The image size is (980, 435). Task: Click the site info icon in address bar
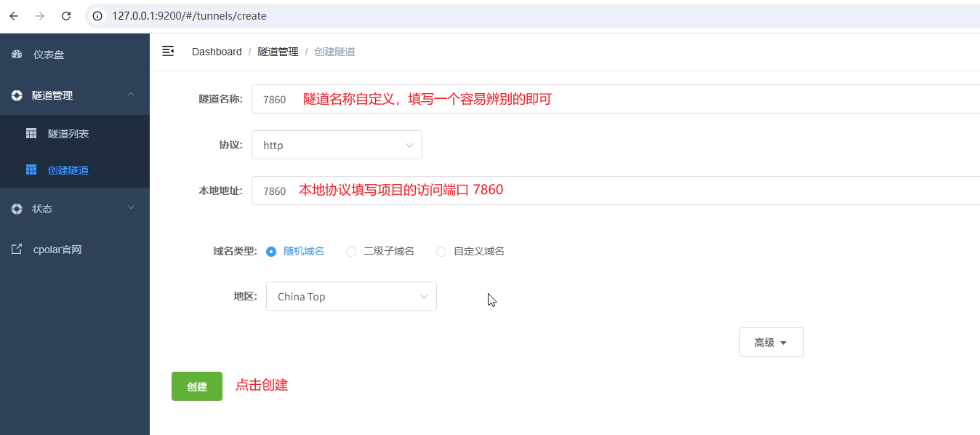[98, 16]
